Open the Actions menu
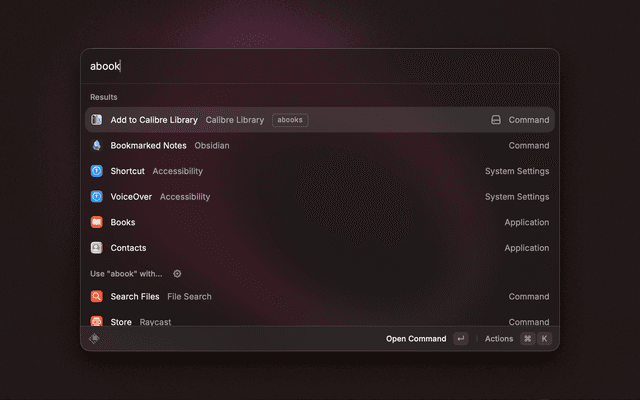The image size is (640, 400). (x=518, y=338)
